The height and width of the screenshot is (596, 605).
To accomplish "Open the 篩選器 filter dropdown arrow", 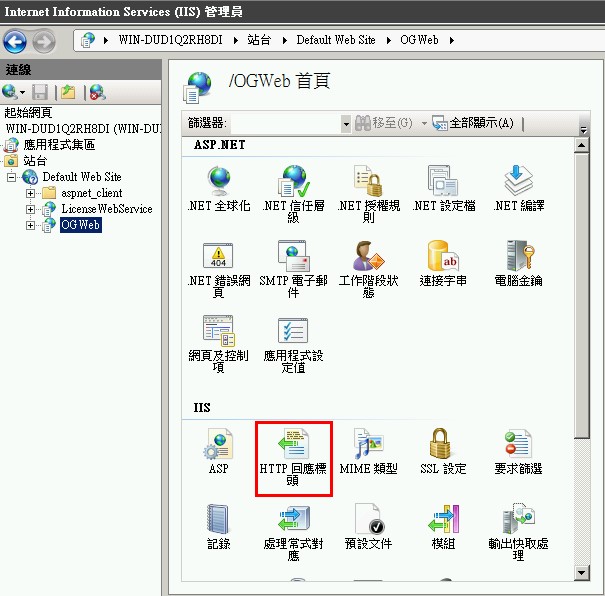I will [x=346, y=124].
